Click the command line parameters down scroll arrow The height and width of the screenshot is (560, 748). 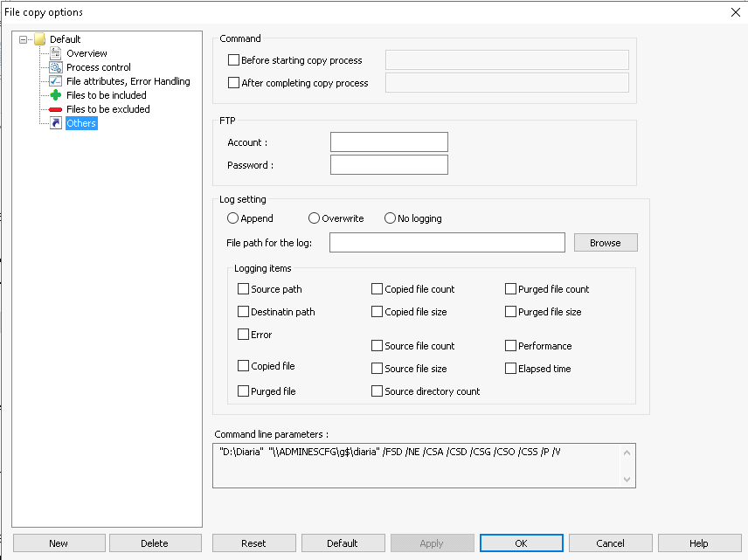[627, 480]
